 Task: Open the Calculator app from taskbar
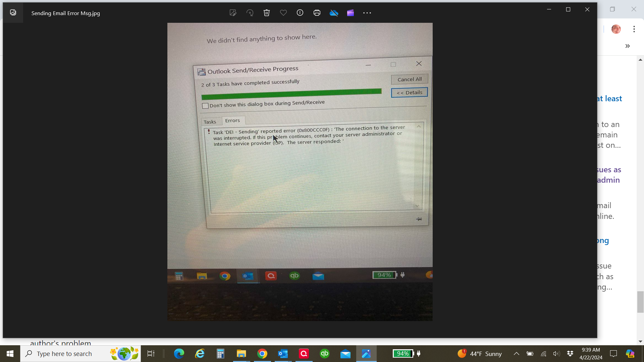pos(220,354)
